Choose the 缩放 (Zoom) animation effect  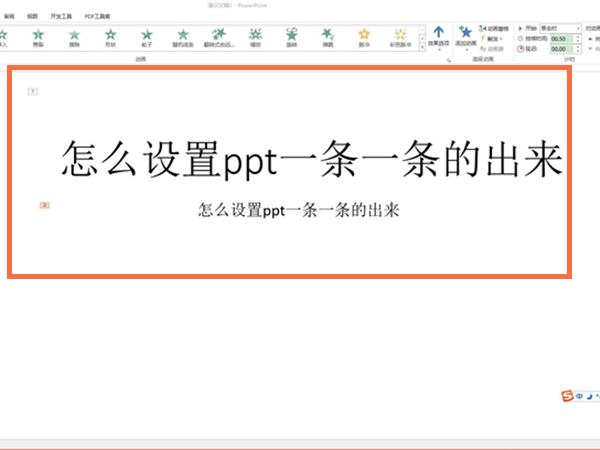pos(256,37)
